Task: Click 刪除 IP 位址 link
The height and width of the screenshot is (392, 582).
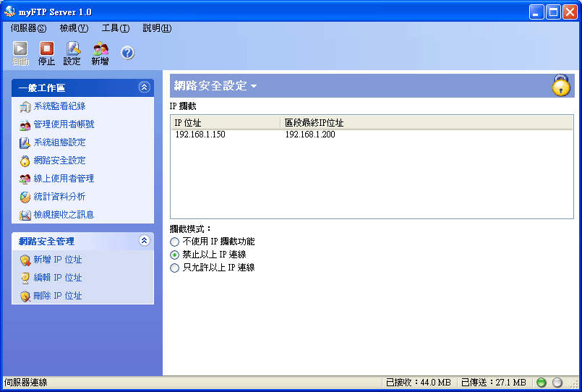Action: click(x=58, y=296)
